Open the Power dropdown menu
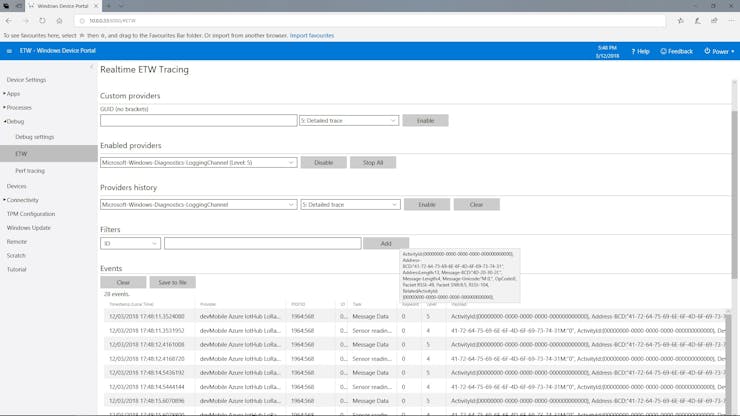 (x=719, y=51)
